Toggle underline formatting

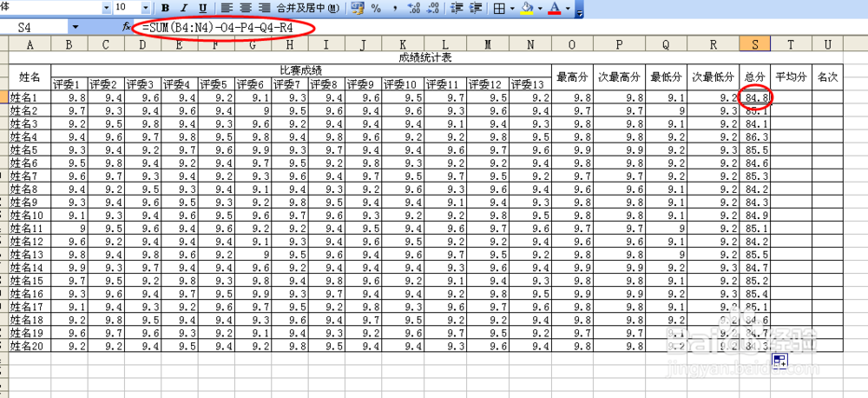203,8
